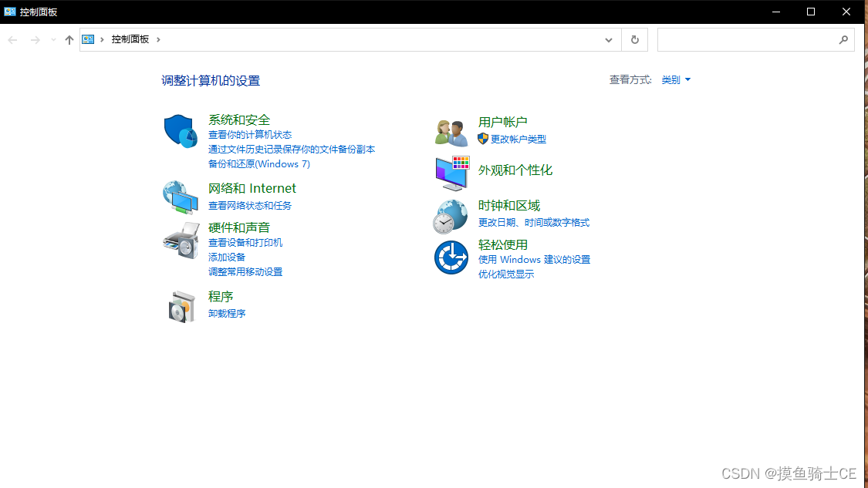Open the 外观和个性化 monitor icon

click(x=452, y=173)
